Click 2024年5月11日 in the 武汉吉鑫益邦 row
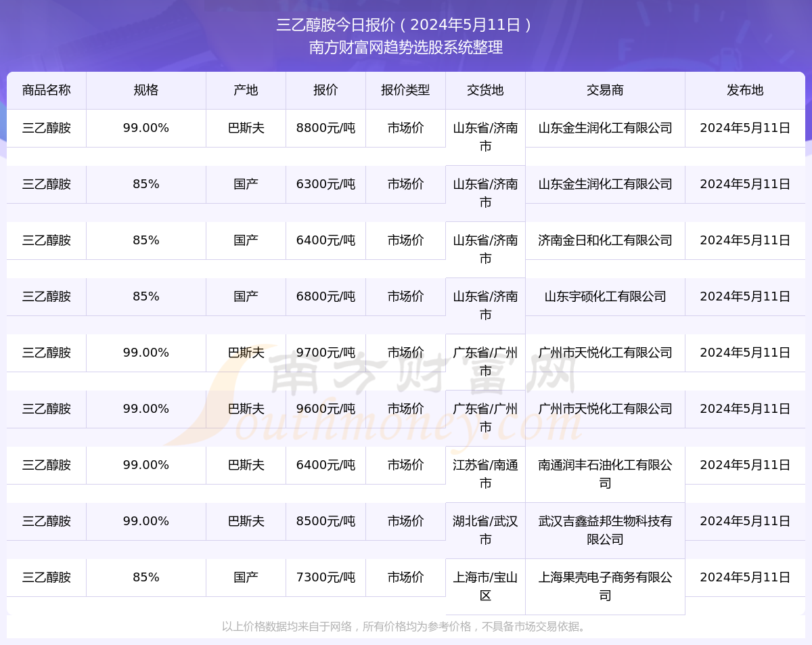Image resolution: width=812 pixels, height=645 pixels. [745, 520]
